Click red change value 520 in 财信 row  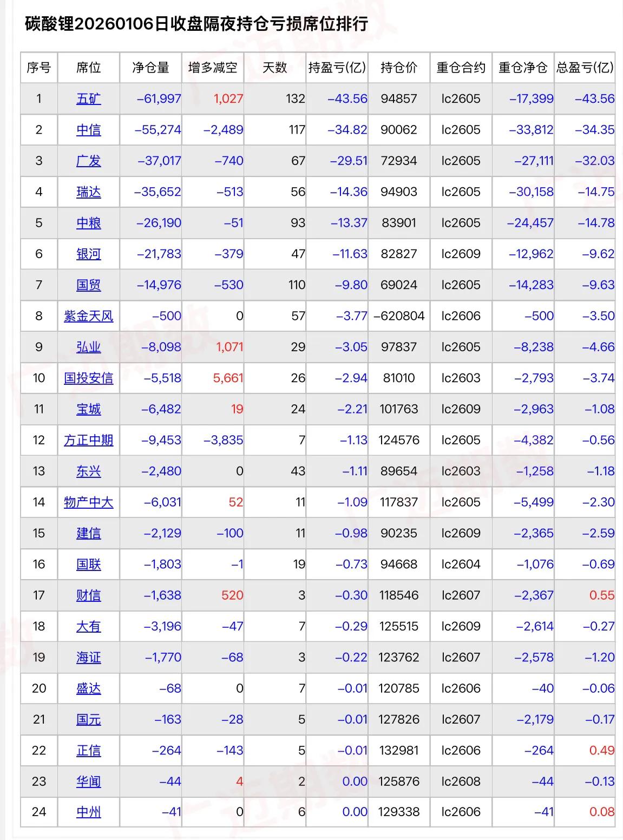point(232,595)
